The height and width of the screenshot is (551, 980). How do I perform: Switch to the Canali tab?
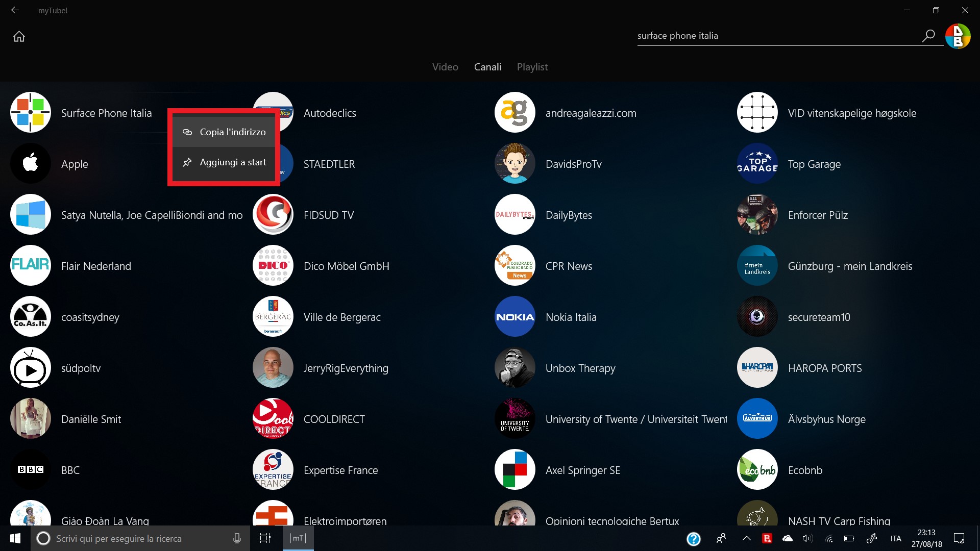[487, 67]
